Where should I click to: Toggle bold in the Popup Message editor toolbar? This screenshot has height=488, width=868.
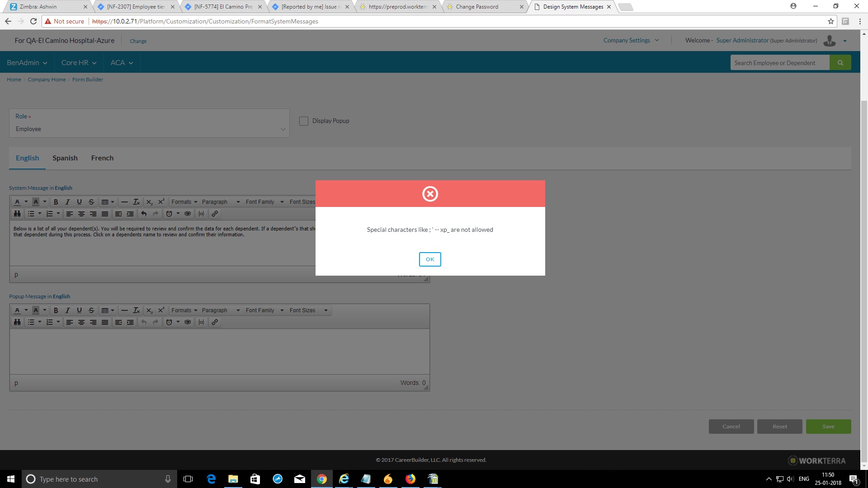[56, 310]
